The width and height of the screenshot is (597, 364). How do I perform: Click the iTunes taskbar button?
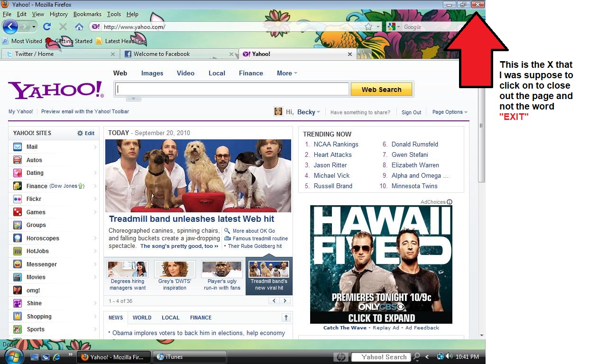pos(191,357)
